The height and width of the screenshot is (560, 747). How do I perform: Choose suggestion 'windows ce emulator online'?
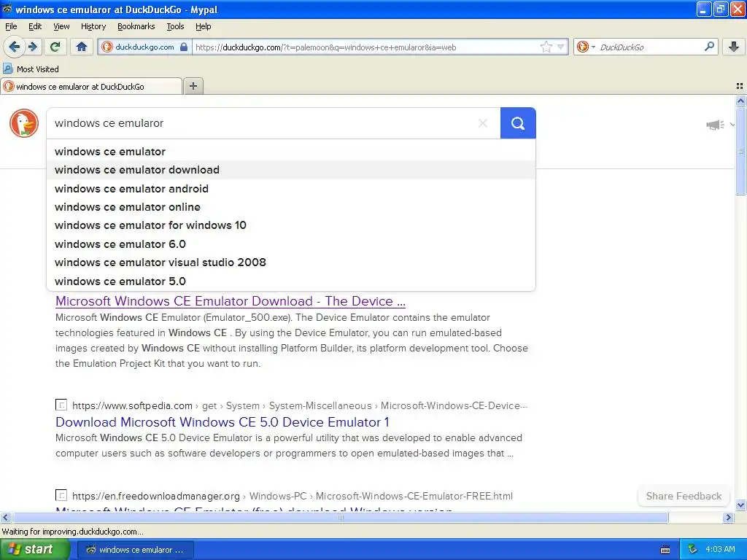(291, 207)
